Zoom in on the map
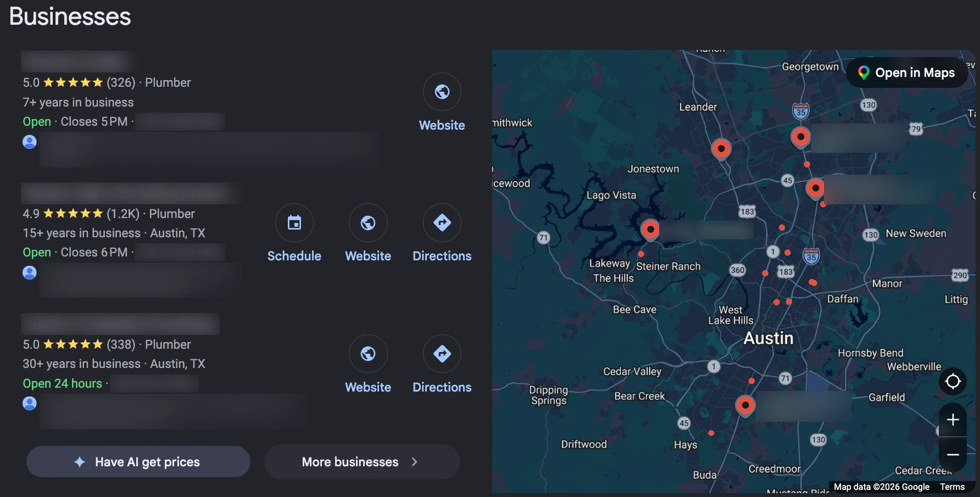Screen dimensions: 980x497 (953, 420)
